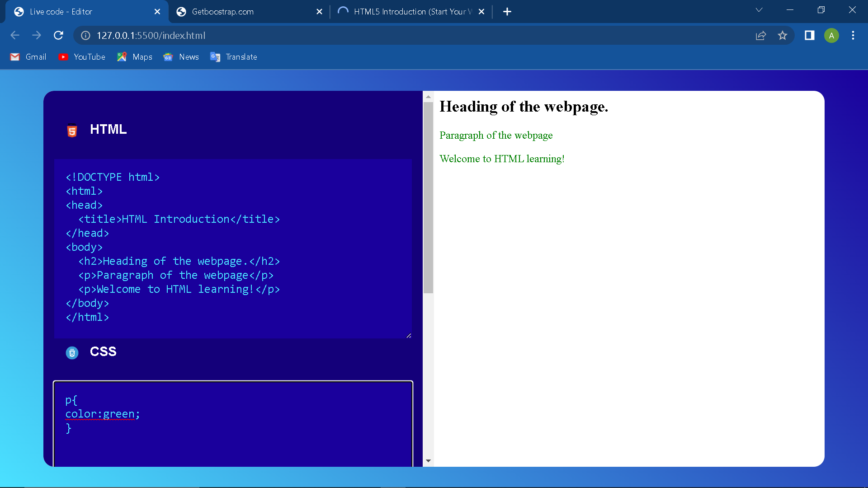868x488 pixels.
Task: Click the 'Heading of the webpage.' preview heading
Action: coord(524,107)
